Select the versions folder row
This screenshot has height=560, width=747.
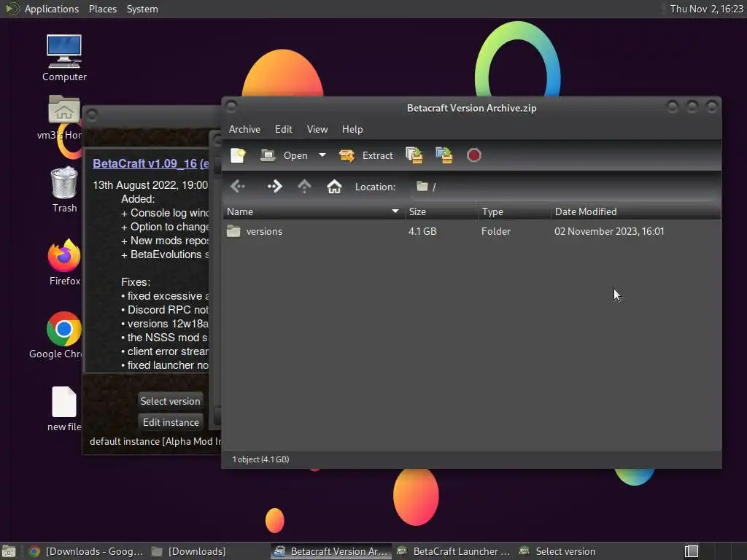coord(472,231)
